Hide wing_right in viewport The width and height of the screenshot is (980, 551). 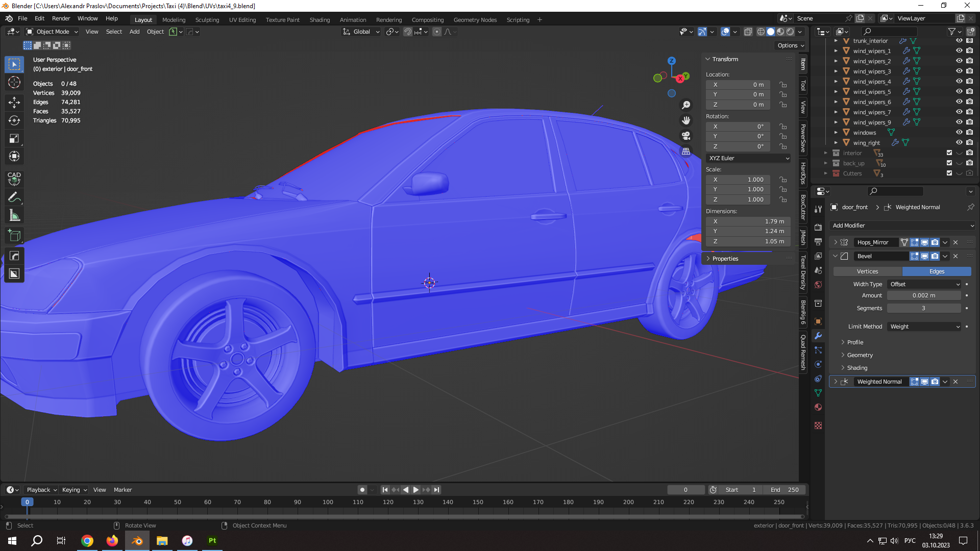(x=959, y=142)
